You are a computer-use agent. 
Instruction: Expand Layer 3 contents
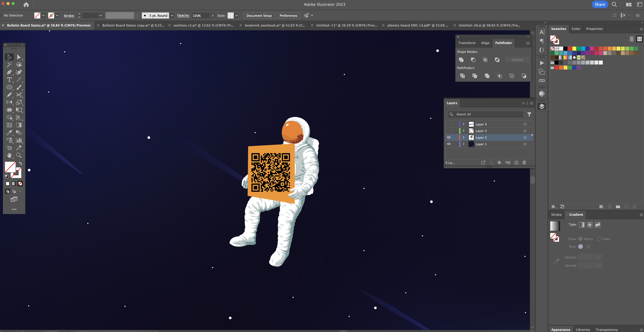[463, 131]
